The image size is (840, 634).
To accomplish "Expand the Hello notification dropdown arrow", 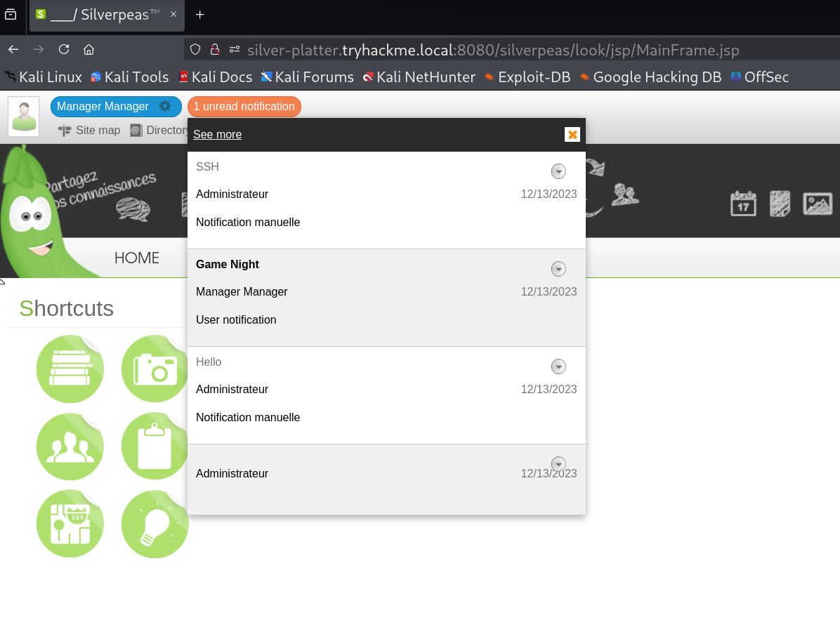I will click(x=558, y=366).
